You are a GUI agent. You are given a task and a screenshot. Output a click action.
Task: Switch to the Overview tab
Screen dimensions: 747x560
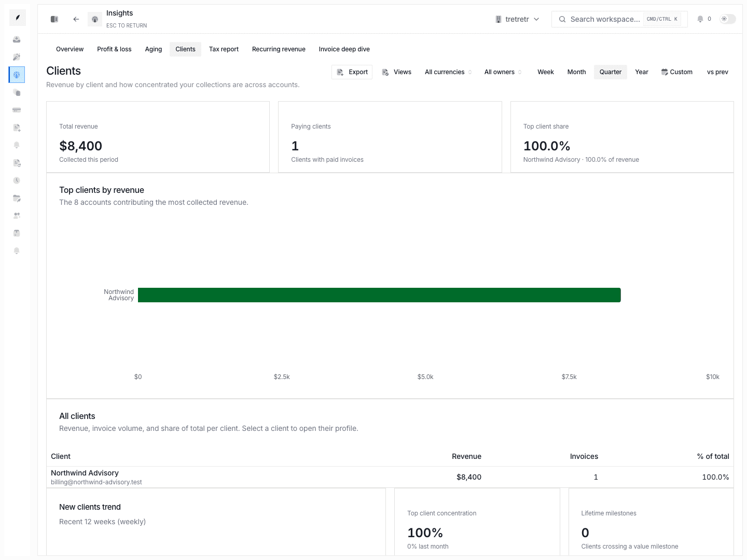[x=70, y=49]
